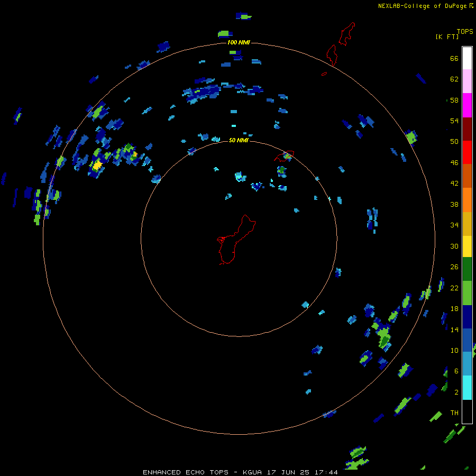Click the red Guam island outline at center
Image resolution: width=476 pixels, height=476 pixels.
(236, 240)
